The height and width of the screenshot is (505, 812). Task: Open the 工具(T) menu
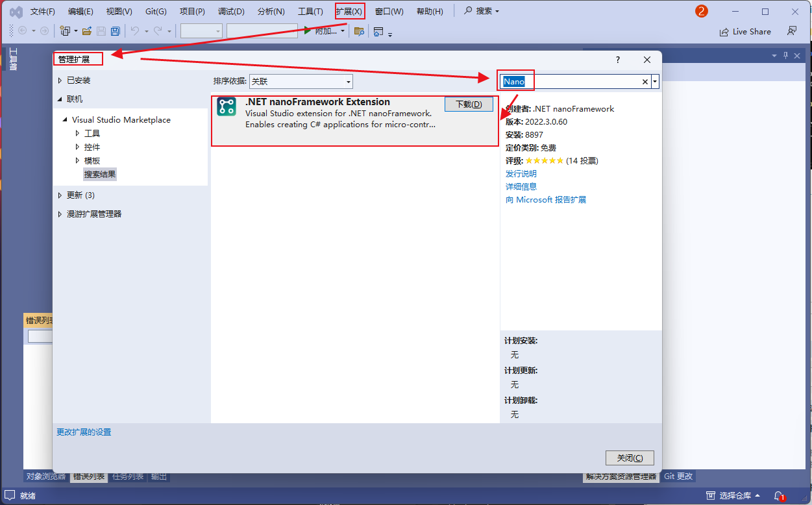310,12
